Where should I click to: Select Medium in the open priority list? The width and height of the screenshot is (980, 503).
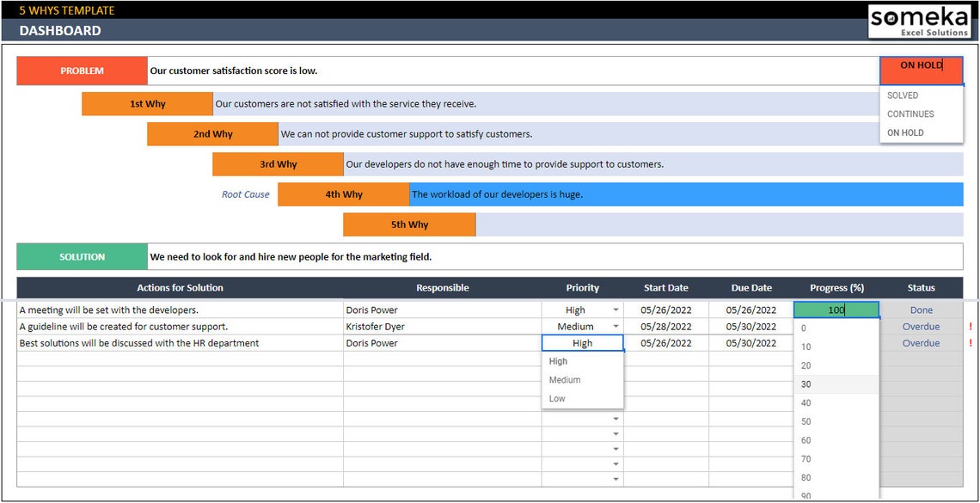(x=564, y=379)
